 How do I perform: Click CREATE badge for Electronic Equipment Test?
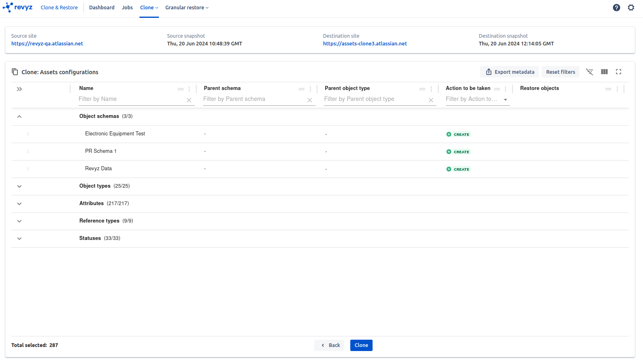(458, 134)
